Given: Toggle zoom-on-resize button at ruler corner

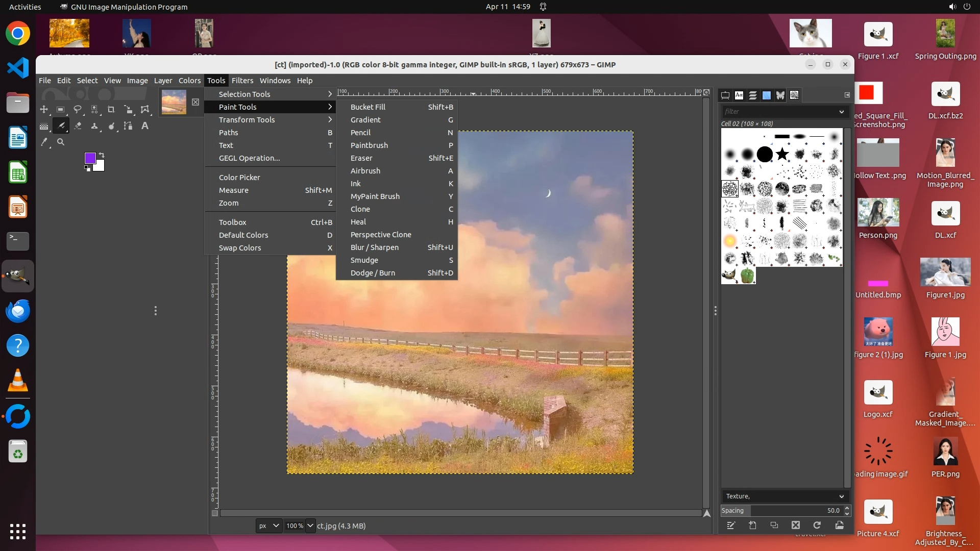Looking at the screenshot, I should pos(706,92).
